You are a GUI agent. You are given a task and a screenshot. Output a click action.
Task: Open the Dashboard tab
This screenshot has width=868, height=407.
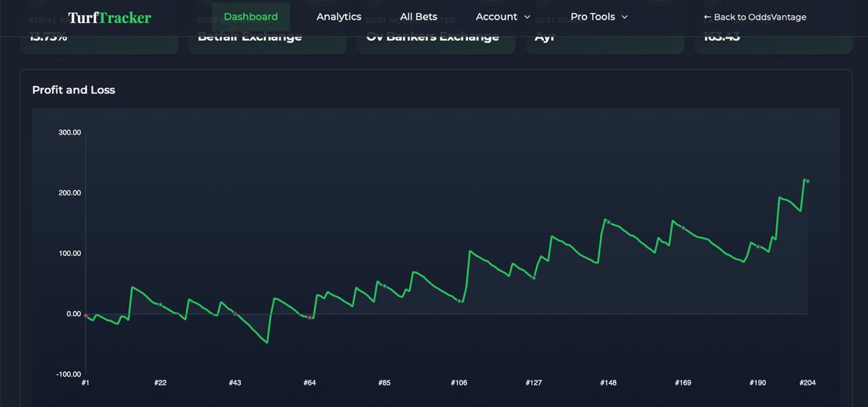[x=251, y=17]
